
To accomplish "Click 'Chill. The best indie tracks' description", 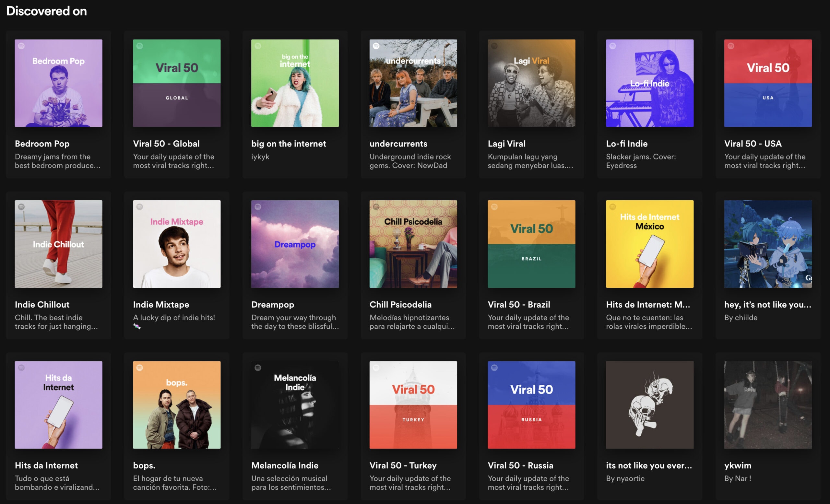I will tap(57, 322).
